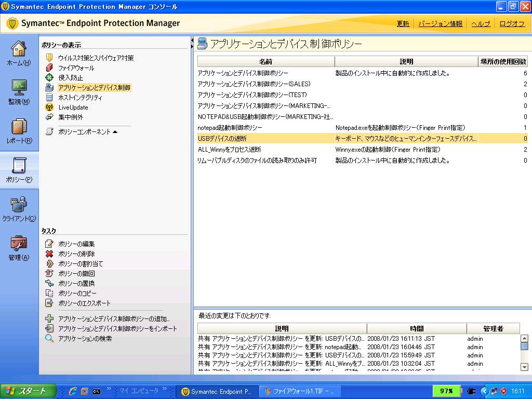This screenshot has width=532, height=399.
Task: Select アプリケーションとデバイス制御ポリシー(TEST) row
Action: [362, 95]
